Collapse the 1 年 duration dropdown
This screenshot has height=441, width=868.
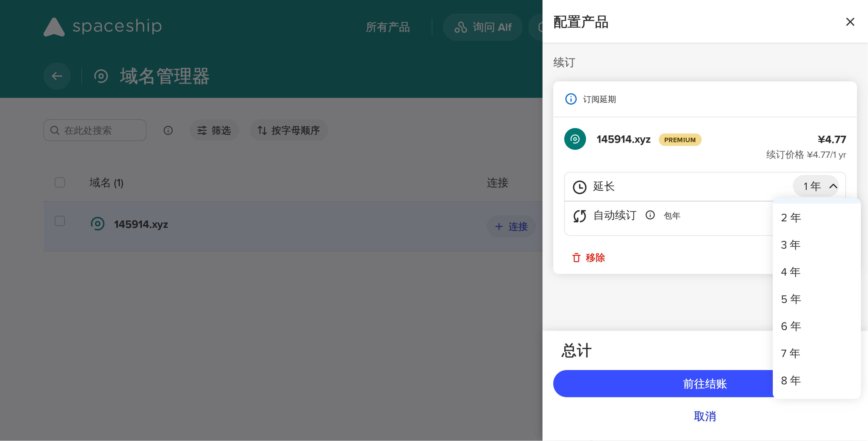coord(819,186)
